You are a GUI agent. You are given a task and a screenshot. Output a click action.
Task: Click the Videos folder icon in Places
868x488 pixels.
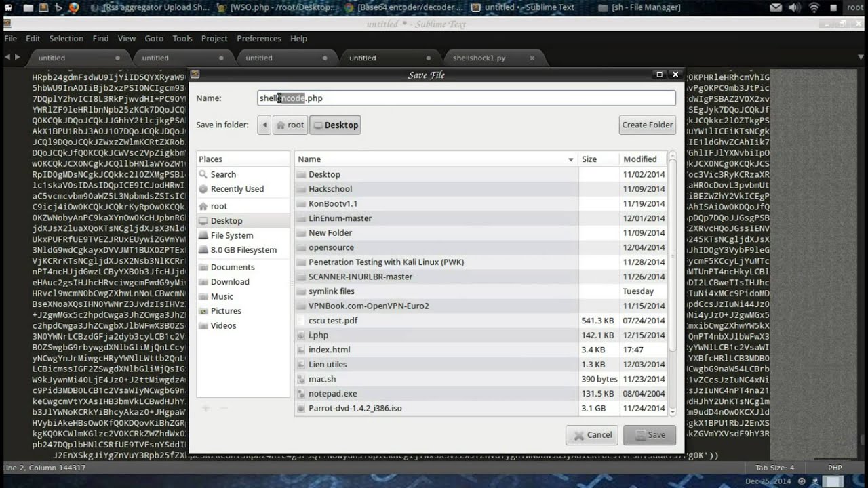(203, 325)
